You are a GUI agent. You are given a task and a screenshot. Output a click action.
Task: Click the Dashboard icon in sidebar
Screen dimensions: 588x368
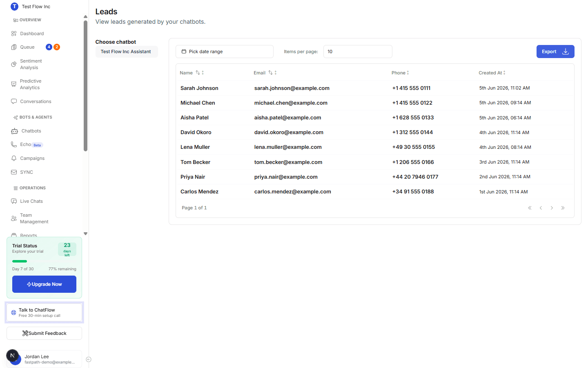tap(14, 34)
